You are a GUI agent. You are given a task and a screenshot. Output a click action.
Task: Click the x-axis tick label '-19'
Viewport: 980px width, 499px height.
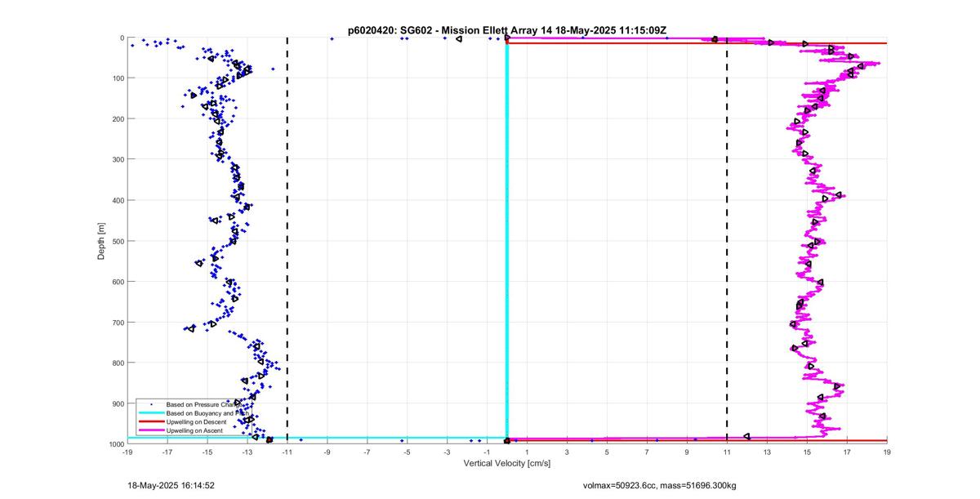(127, 451)
